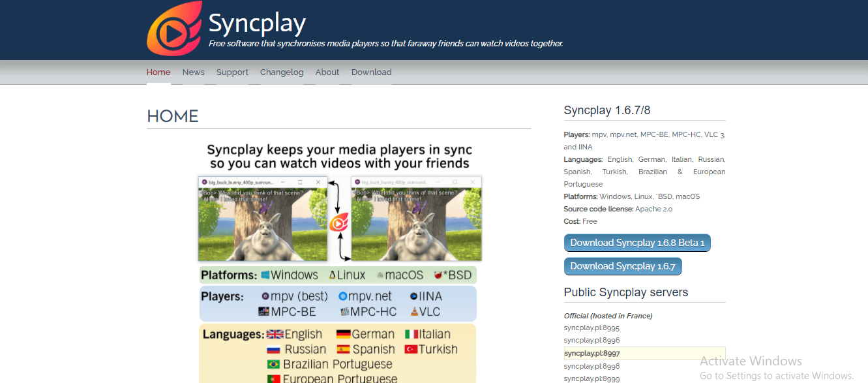Click Download Syncplay 1.6.7 button
Screen dimensions: 868x383
point(623,266)
